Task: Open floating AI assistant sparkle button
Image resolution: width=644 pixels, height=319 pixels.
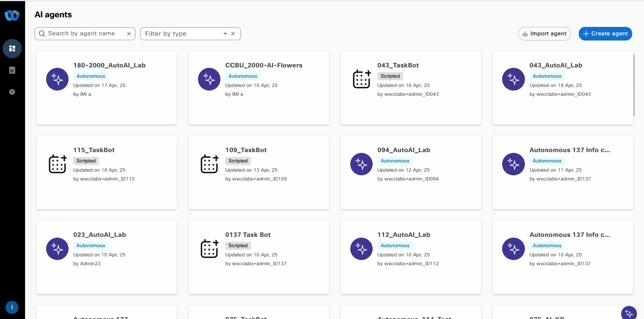Action: (x=629, y=313)
